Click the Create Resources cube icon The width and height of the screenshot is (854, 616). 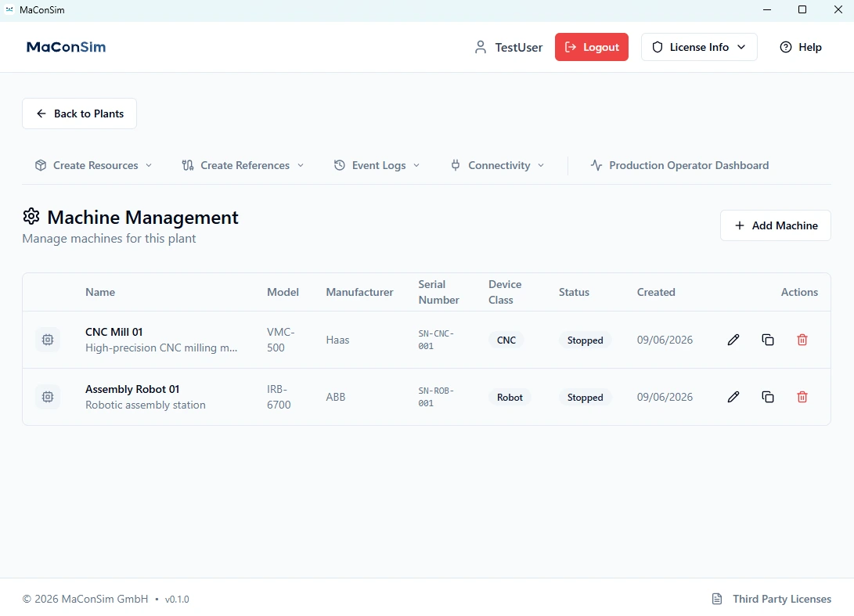coord(40,166)
